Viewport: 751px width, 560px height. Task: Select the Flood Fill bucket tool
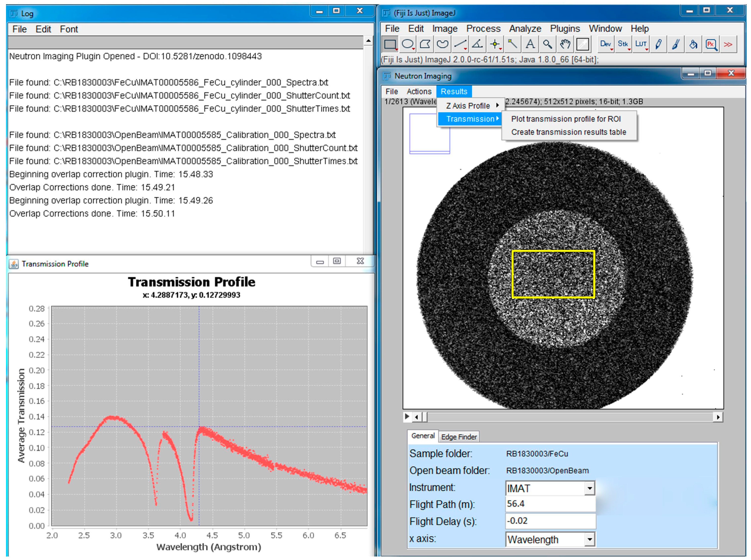(x=693, y=44)
